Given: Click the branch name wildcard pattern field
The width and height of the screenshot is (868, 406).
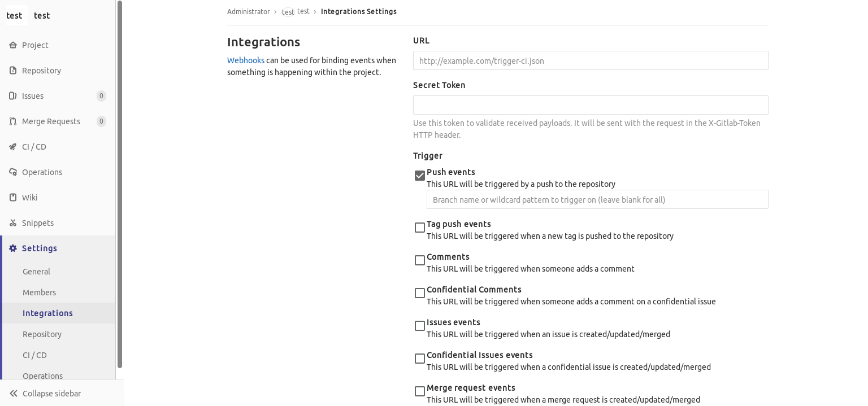Looking at the screenshot, I should click(597, 199).
